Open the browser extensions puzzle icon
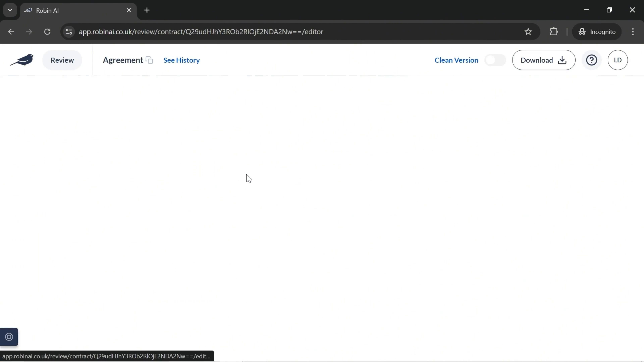Image resolution: width=644 pixels, height=362 pixels. pyautogui.click(x=554, y=32)
